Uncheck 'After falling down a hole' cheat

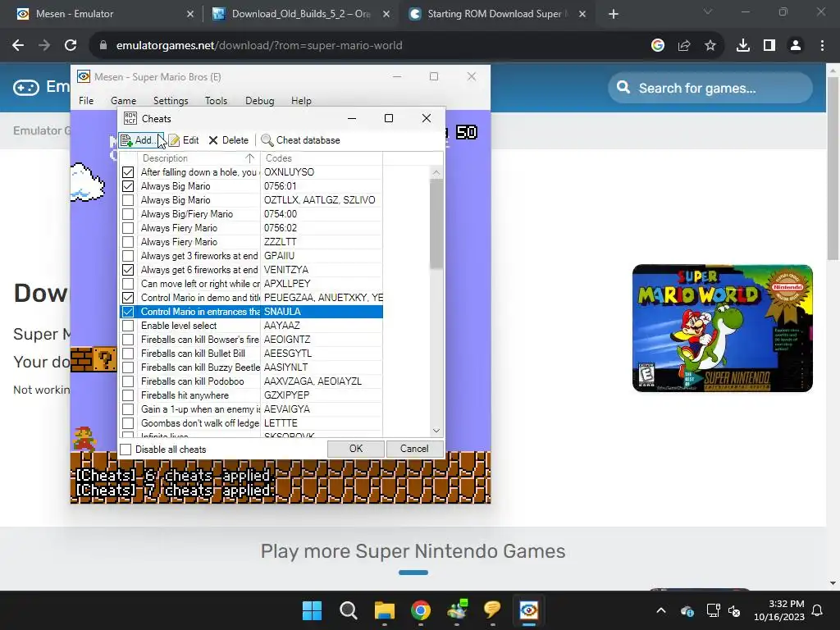coord(128,172)
